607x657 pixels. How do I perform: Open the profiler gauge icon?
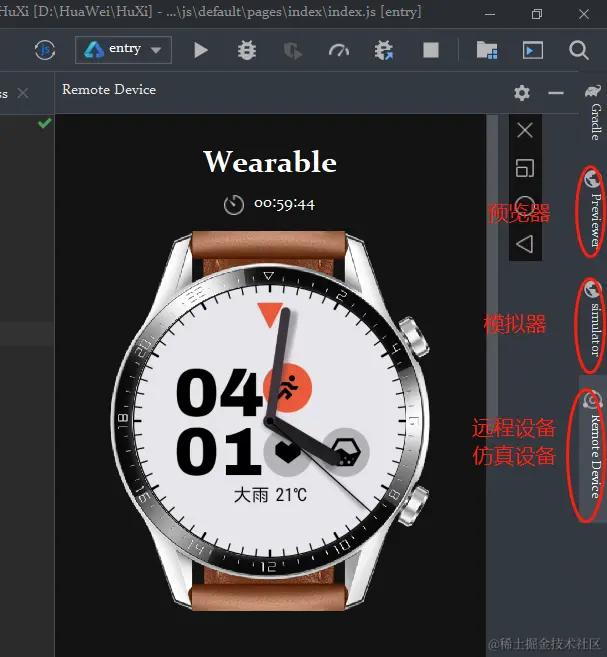tap(339, 50)
